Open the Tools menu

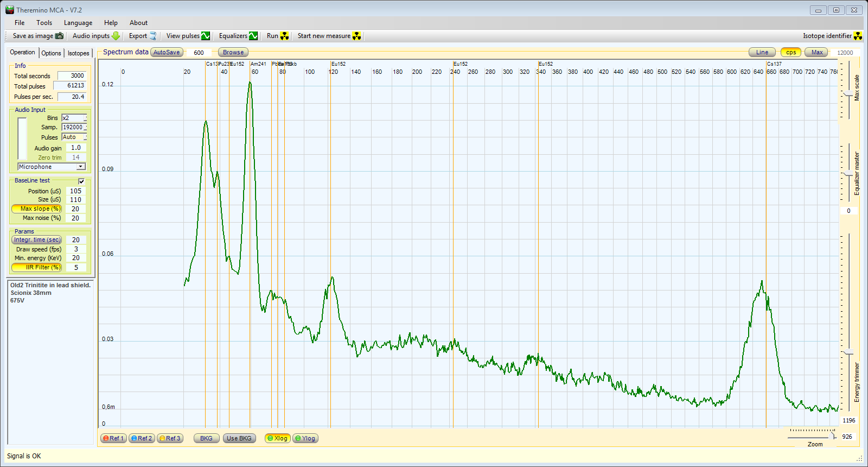click(x=44, y=23)
